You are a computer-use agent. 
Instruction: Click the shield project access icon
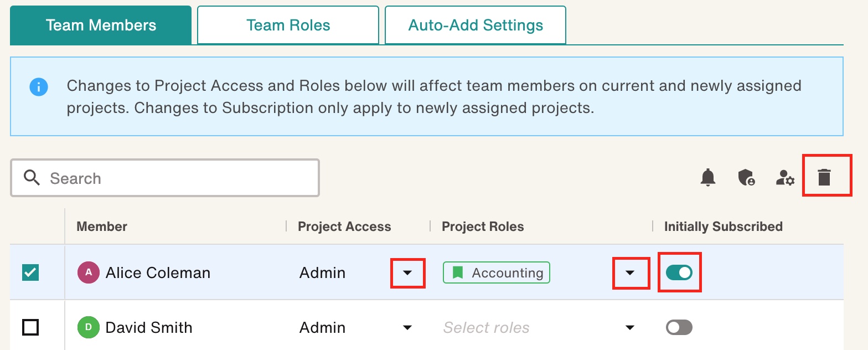pos(747,177)
